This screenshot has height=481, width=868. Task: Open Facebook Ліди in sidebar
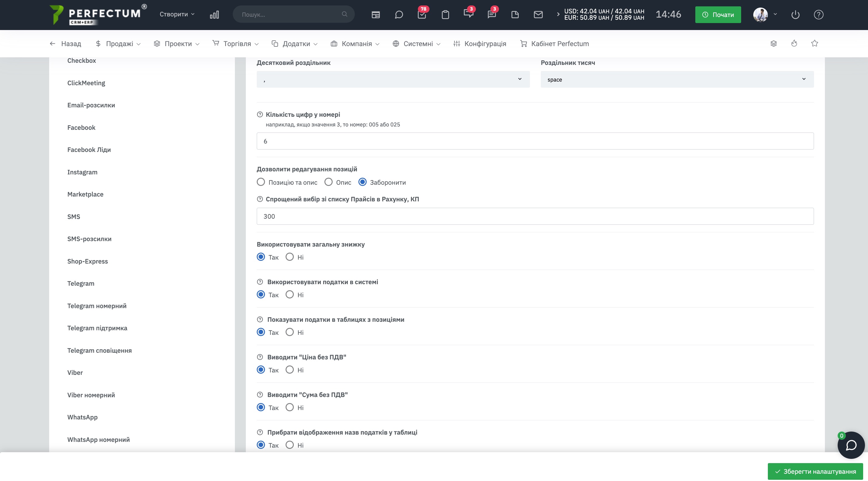click(89, 150)
